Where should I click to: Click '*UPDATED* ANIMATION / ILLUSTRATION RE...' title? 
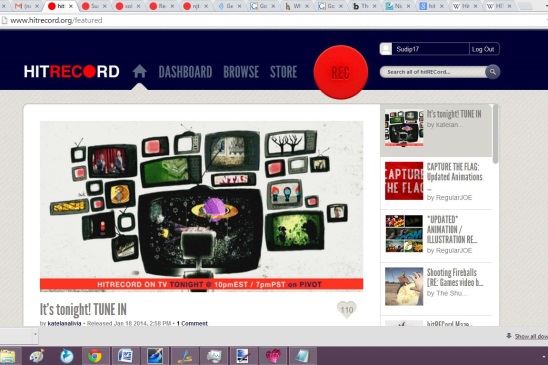tap(452, 229)
